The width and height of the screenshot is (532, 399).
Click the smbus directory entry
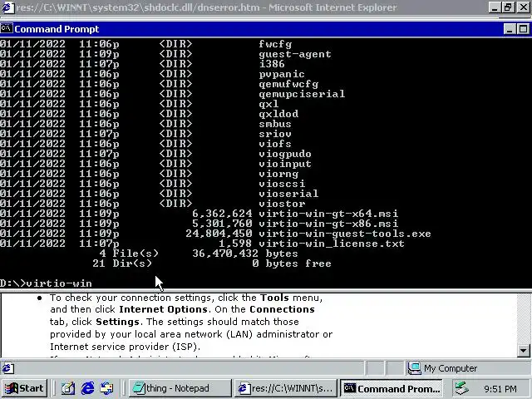pos(275,124)
